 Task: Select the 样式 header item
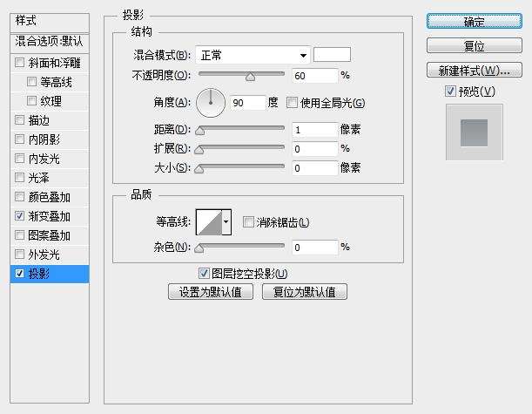click(50, 22)
